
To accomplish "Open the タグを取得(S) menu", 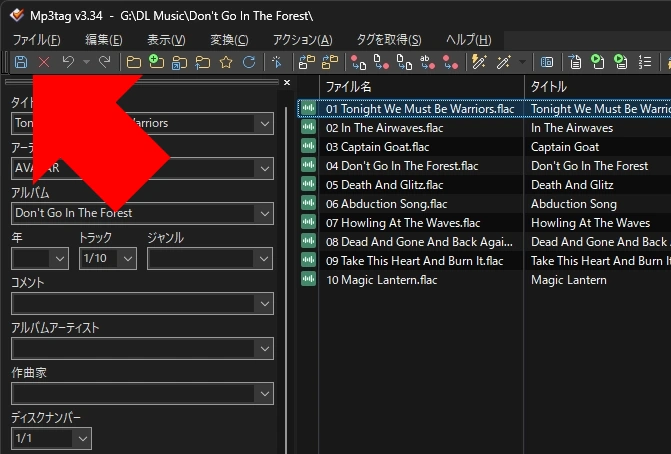I will (x=389, y=40).
